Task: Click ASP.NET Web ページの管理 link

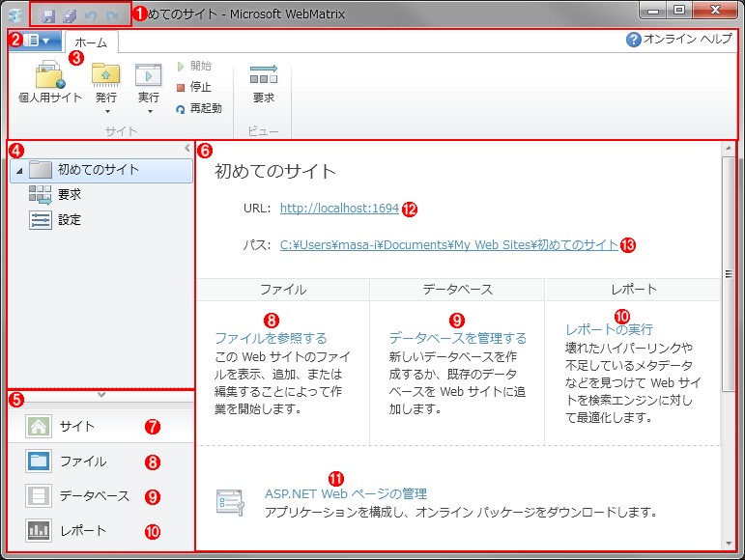Action: (346, 493)
